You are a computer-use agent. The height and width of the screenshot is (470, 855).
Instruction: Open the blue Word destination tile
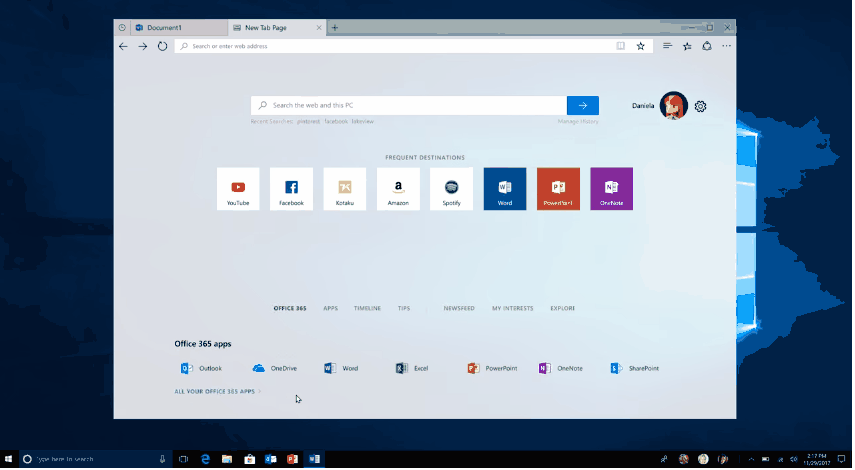click(x=505, y=189)
